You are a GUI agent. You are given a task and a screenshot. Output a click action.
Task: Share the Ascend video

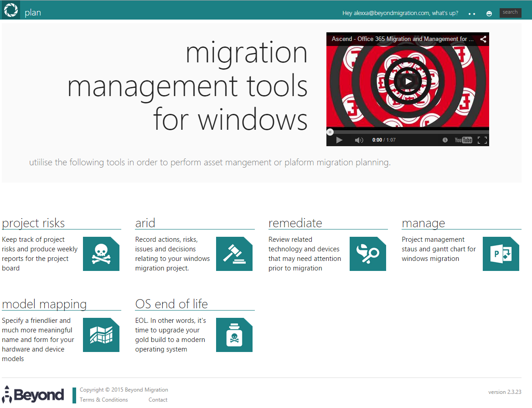483,39
